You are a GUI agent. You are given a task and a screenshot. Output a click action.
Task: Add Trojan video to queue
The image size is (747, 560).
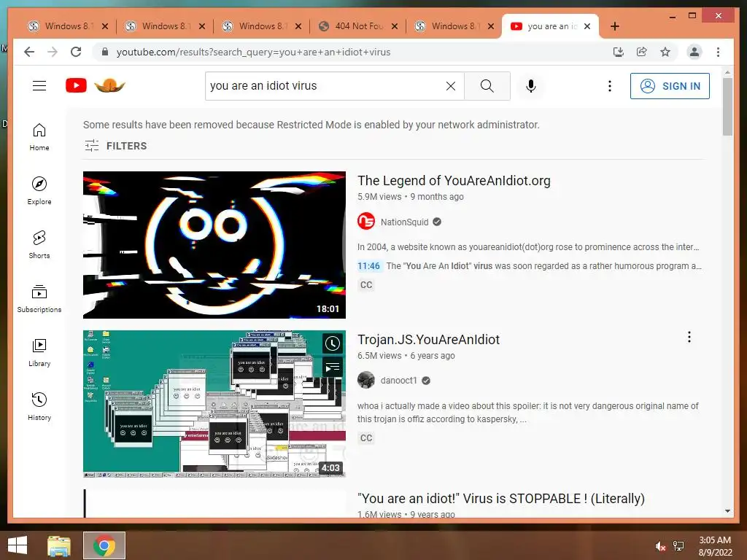click(x=333, y=367)
